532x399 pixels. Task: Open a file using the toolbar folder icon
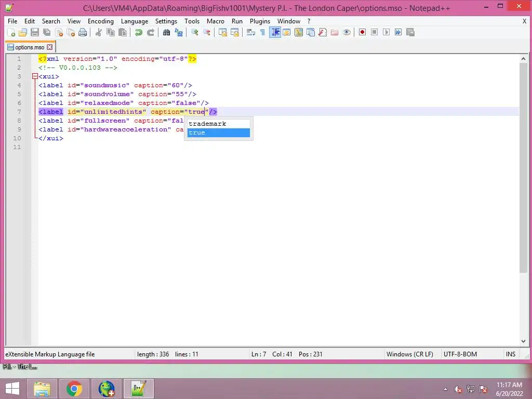point(23,32)
